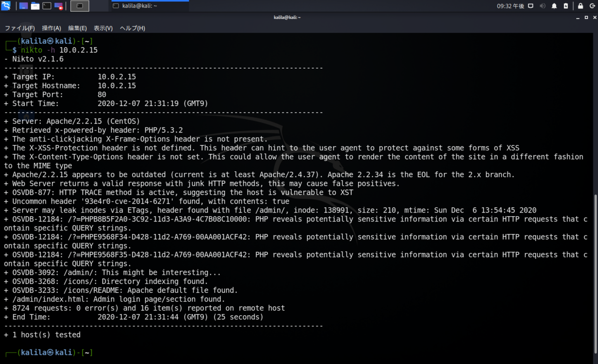Click the PHPE9568F35 OSVDB-12184 line
This screenshot has width=598, height=364.
(296, 259)
